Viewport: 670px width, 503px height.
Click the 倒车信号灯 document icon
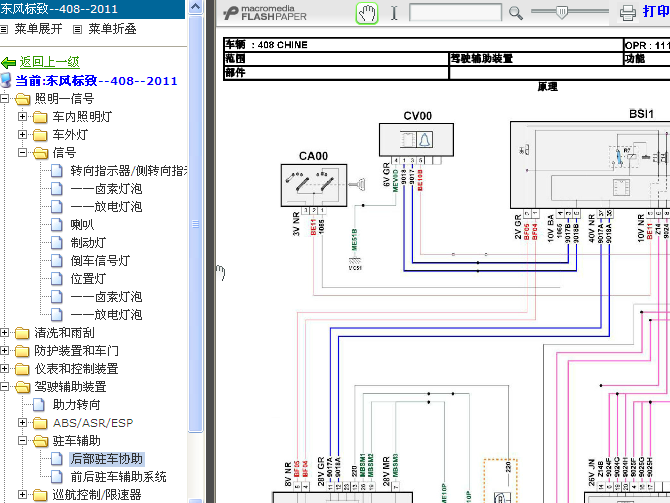pos(57,261)
